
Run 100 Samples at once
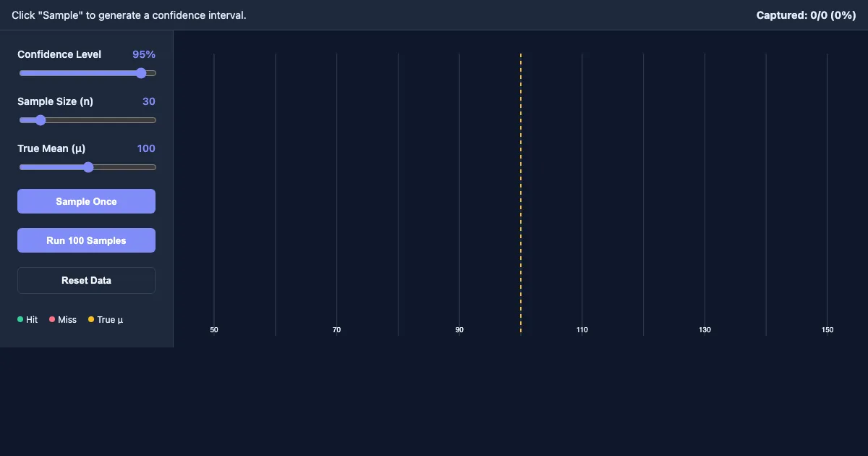pos(86,240)
